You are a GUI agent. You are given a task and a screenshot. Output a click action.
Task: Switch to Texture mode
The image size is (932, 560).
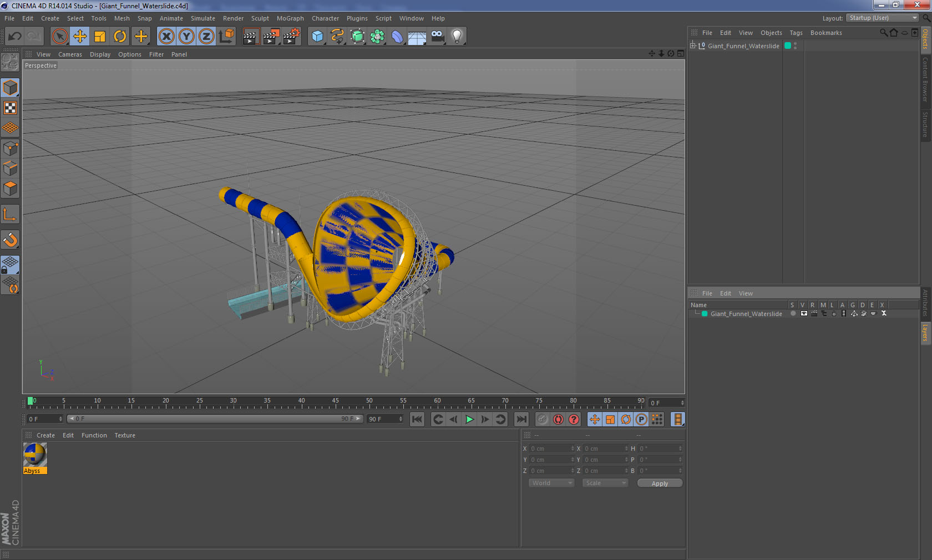tap(10, 108)
